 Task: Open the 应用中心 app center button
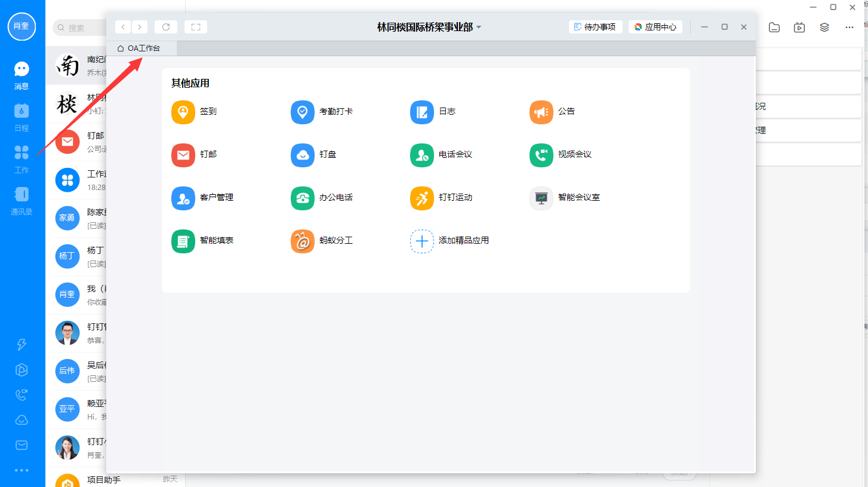click(655, 27)
